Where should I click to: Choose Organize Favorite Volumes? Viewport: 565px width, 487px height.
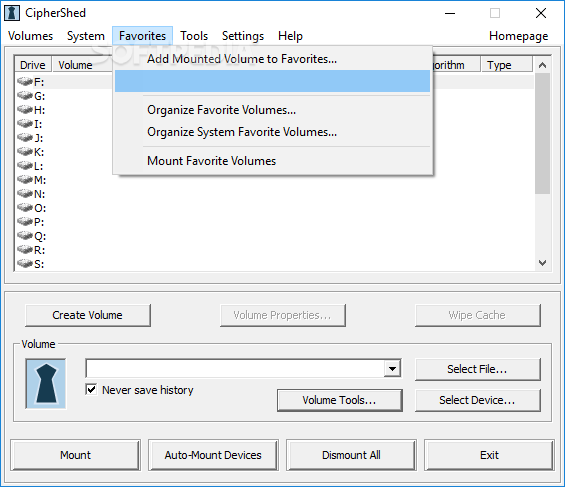pos(272,110)
